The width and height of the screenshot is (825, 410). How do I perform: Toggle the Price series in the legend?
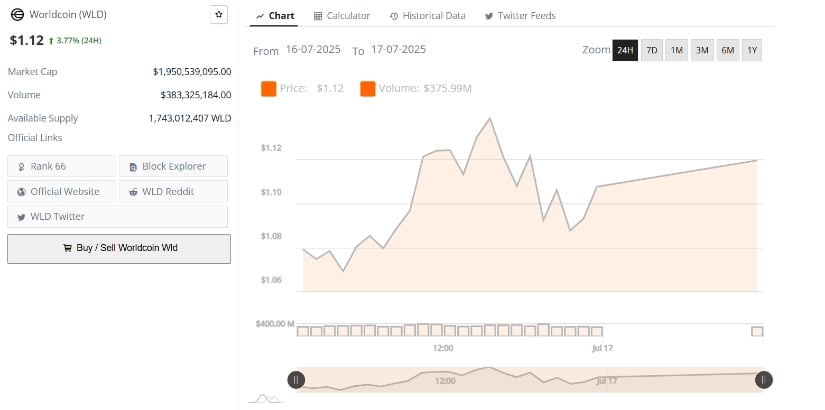tap(302, 88)
